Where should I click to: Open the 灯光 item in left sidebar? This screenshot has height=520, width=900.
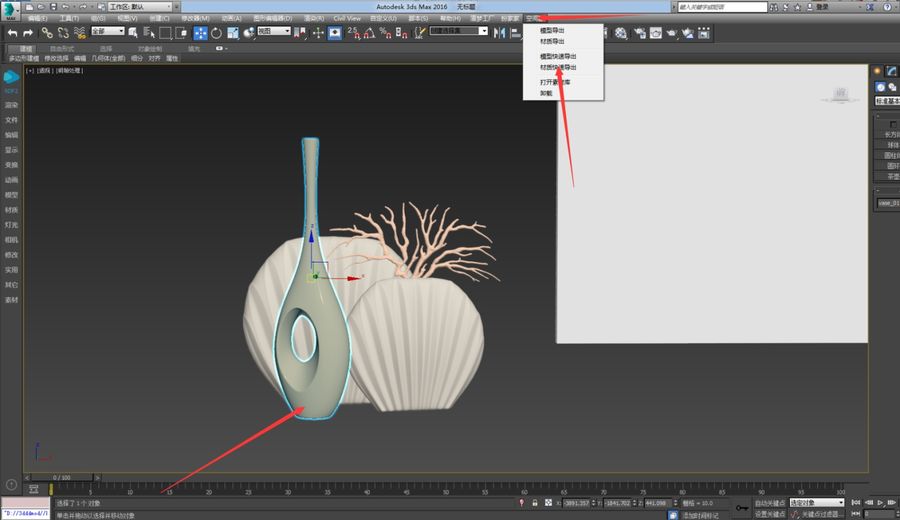(x=11, y=225)
